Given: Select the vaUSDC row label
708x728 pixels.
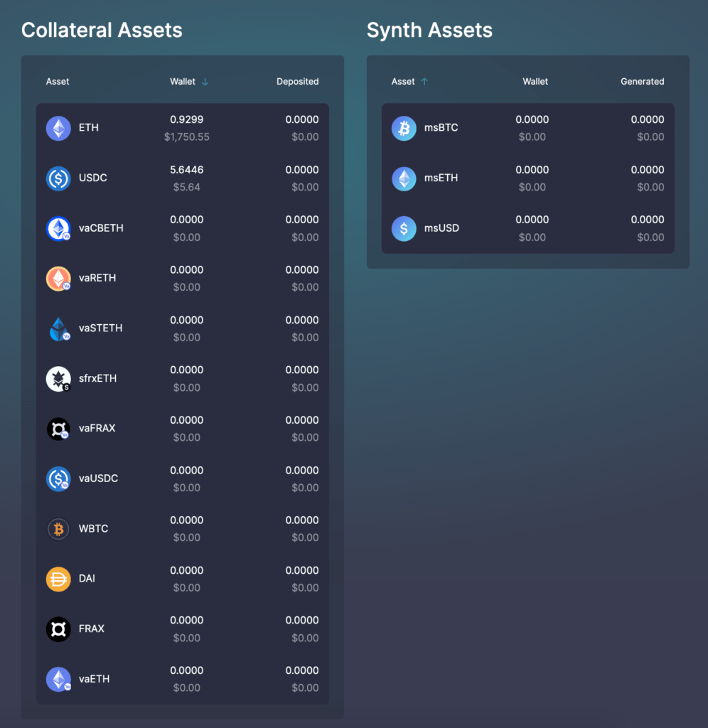Looking at the screenshot, I should (x=98, y=478).
